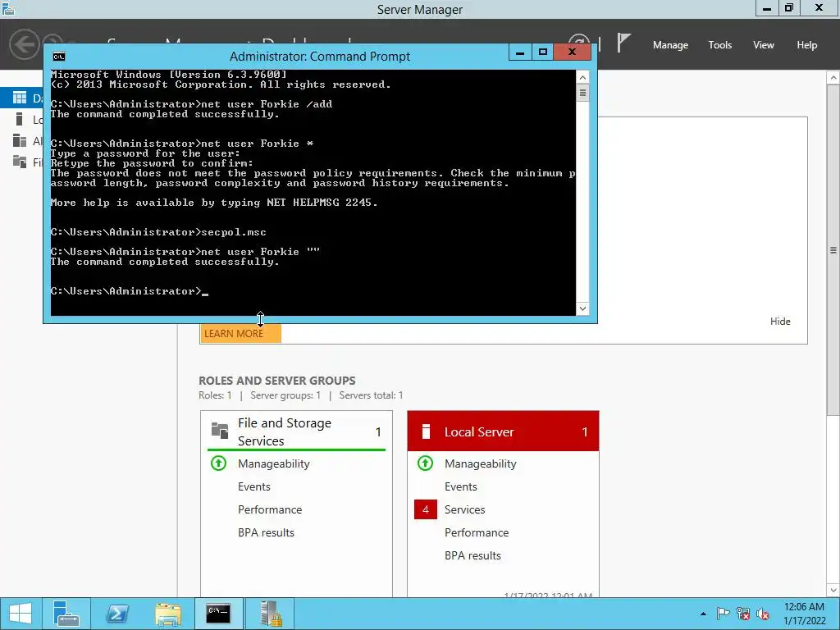Open File and Storage Services tile header
This screenshot has width=840, height=630.
[296, 431]
